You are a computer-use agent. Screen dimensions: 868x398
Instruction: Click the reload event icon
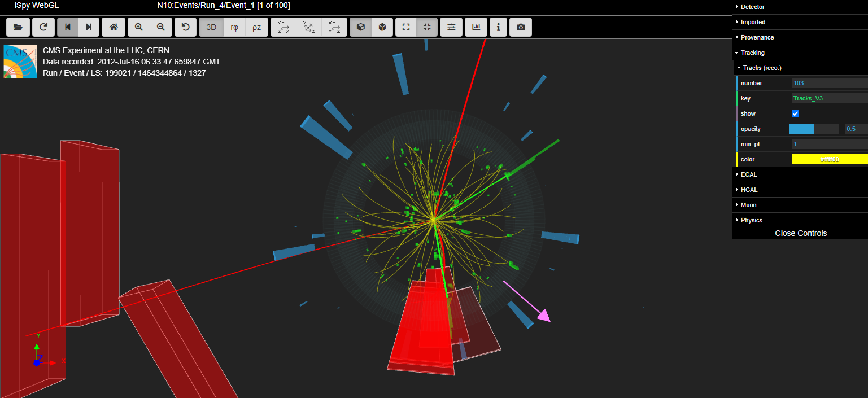43,27
